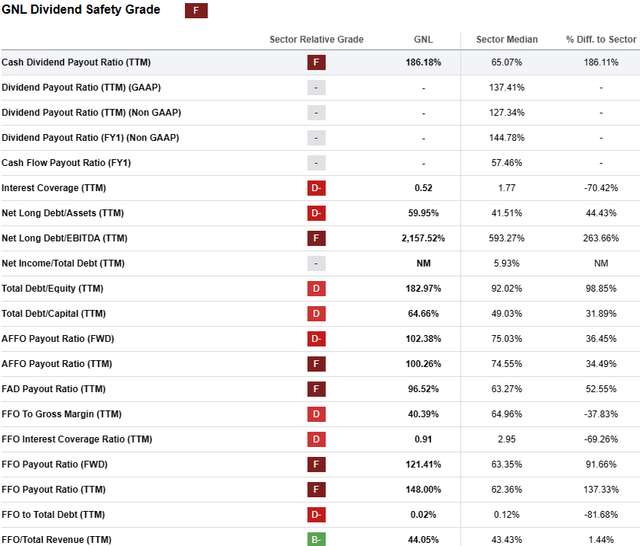Click the Sector Relative Grade column header
This screenshot has height=546, width=640.
click(x=316, y=40)
